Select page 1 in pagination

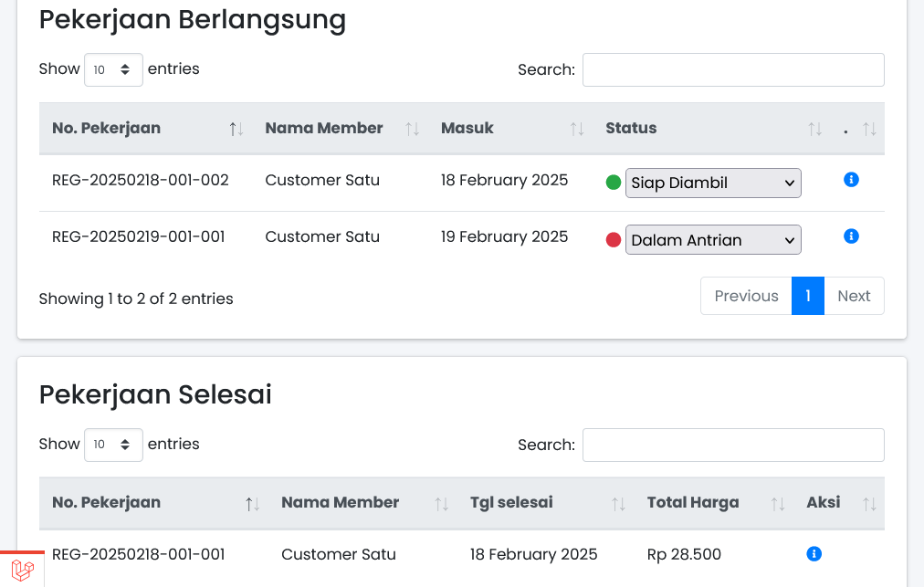(808, 296)
